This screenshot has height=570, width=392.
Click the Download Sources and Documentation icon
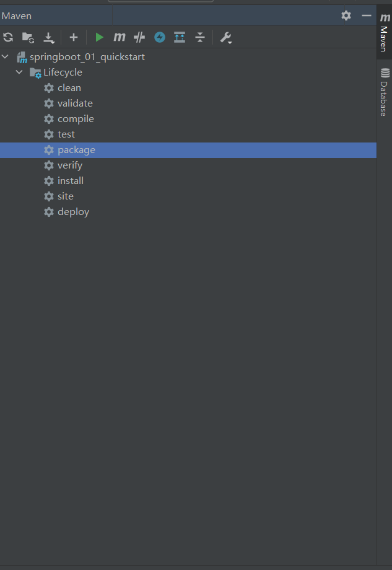tap(50, 38)
